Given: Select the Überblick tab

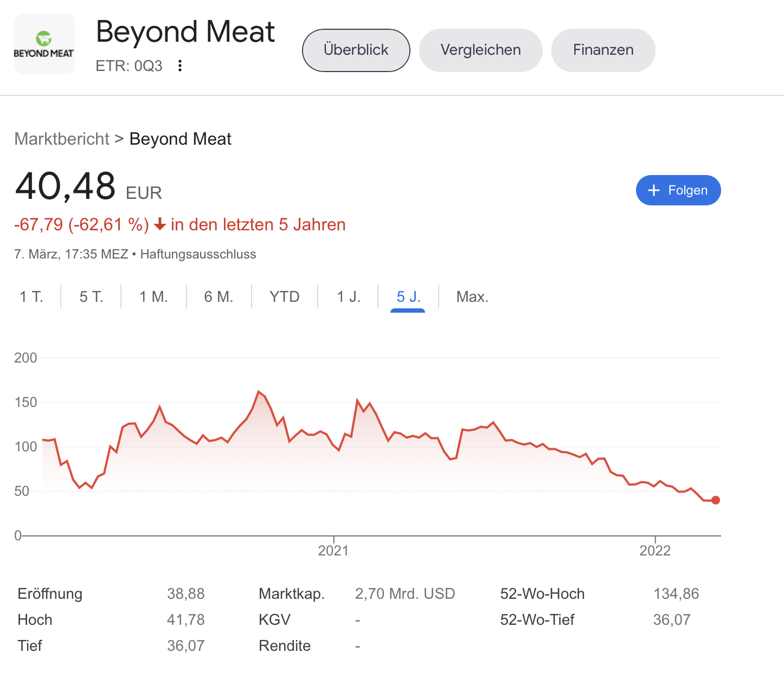Looking at the screenshot, I should pos(356,50).
